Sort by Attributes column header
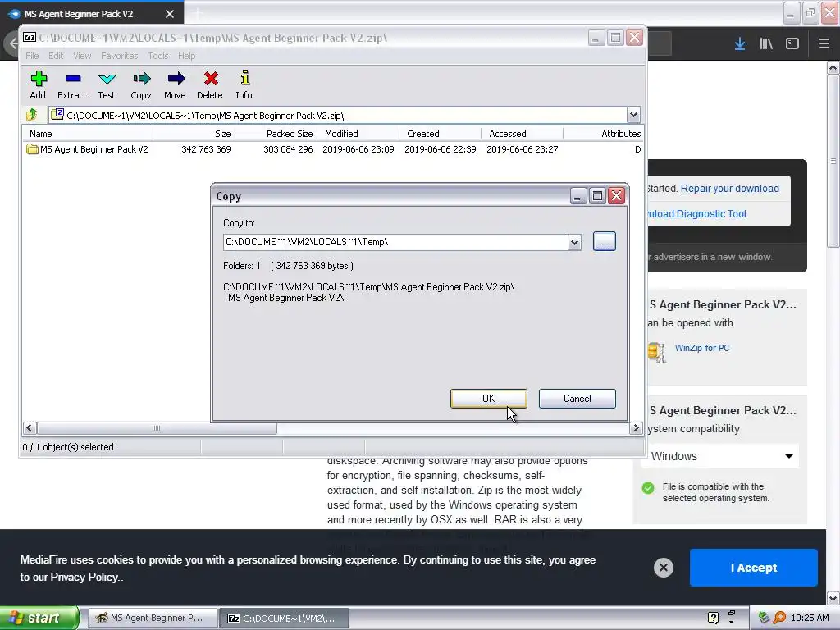Screen dimensions: 840x630 603,134
